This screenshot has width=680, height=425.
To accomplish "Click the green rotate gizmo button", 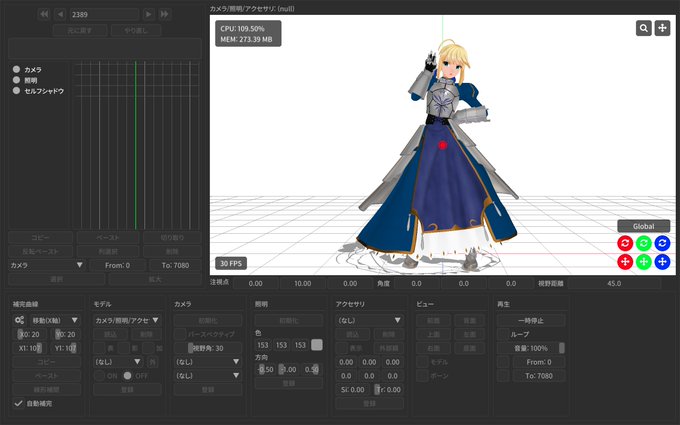I will click(644, 243).
